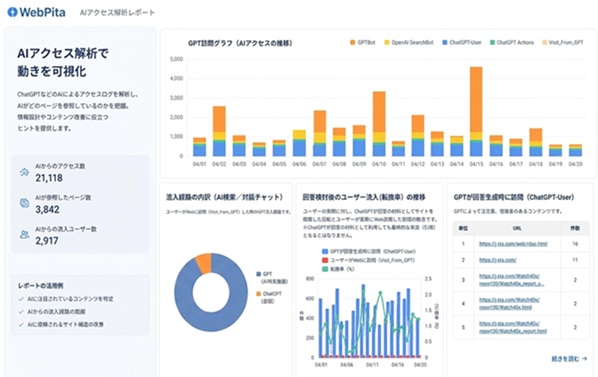Viewport: 598px width, 377px height.
Task: Click the 04/07 stacked bar
Action: 320,133
